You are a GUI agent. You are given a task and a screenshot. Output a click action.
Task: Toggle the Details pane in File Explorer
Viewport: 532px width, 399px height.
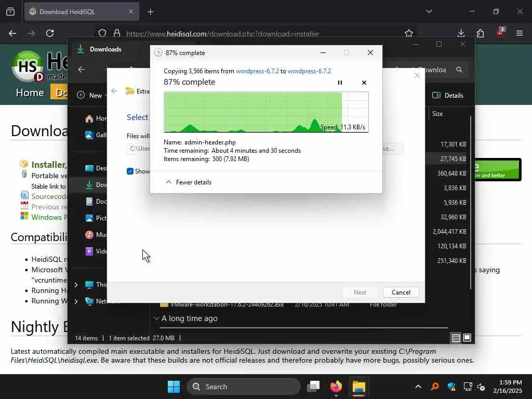click(448, 96)
